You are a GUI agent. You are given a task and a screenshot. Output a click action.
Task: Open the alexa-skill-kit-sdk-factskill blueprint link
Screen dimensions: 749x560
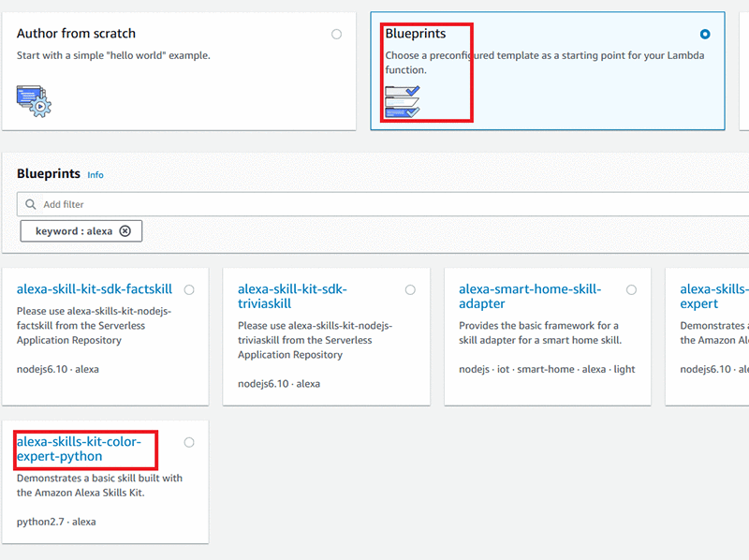coord(95,289)
